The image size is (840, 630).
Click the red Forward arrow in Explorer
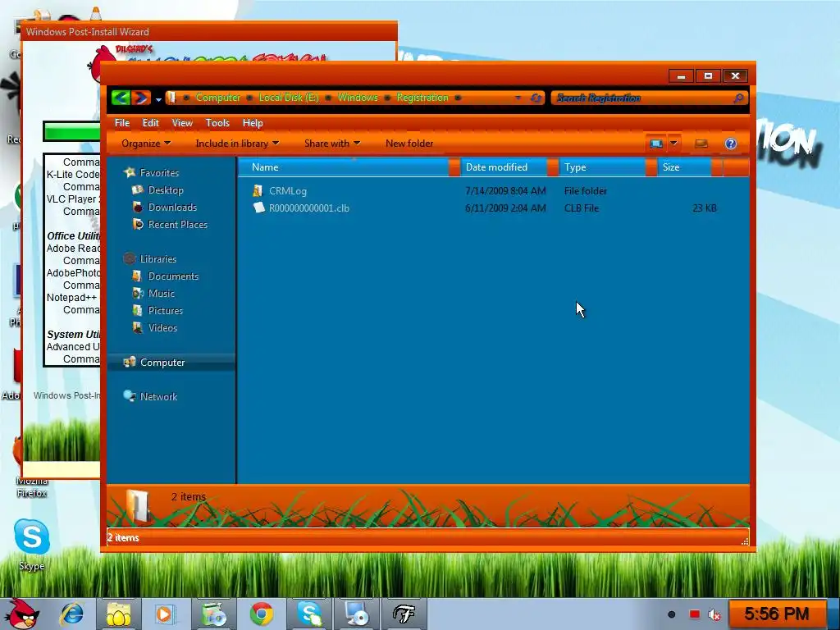141,98
